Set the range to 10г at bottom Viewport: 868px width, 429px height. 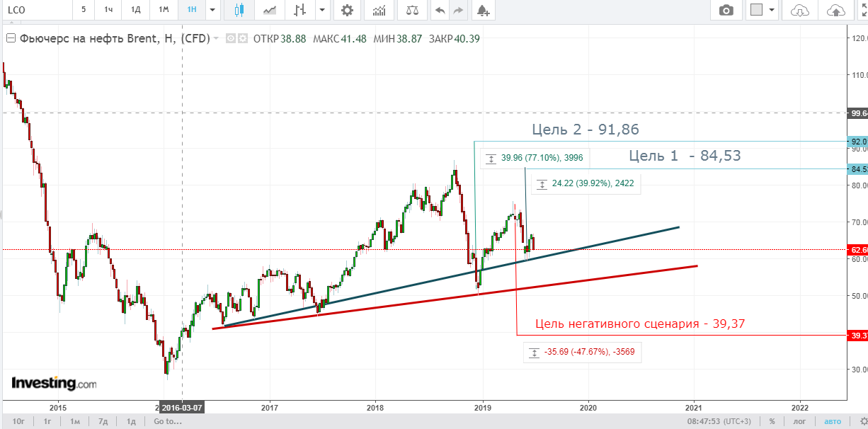point(20,421)
